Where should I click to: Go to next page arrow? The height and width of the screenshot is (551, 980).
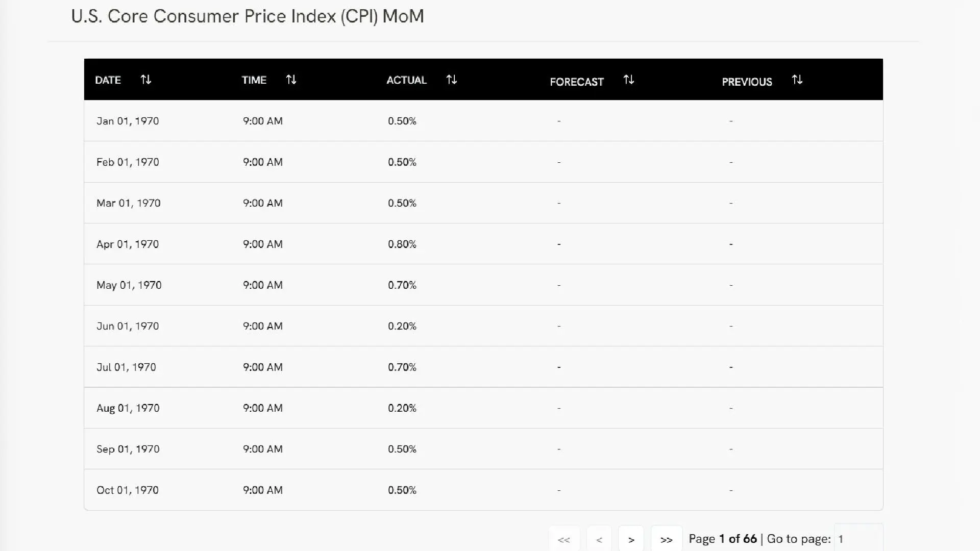[631, 539]
